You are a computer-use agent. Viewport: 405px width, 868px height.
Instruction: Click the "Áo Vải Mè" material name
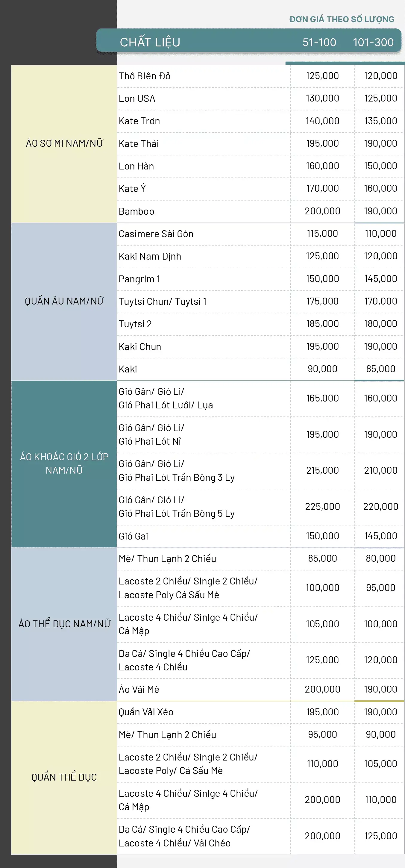pyautogui.click(x=139, y=690)
